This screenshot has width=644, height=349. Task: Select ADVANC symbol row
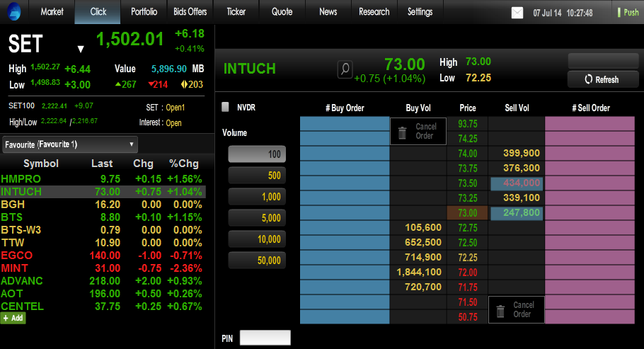[x=103, y=281]
